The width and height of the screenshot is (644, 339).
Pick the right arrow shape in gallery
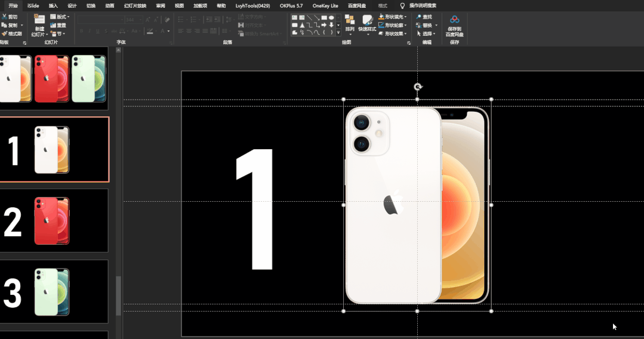pyautogui.click(x=324, y=25)
